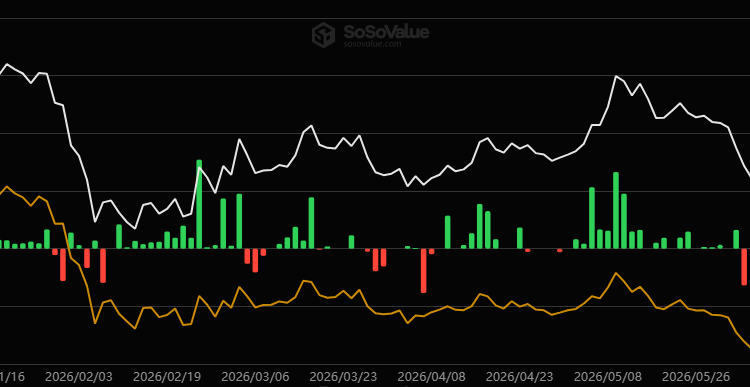Select the 2026/04/08 date label
Screen dimensions: 750x387
(x=431, y=376)
